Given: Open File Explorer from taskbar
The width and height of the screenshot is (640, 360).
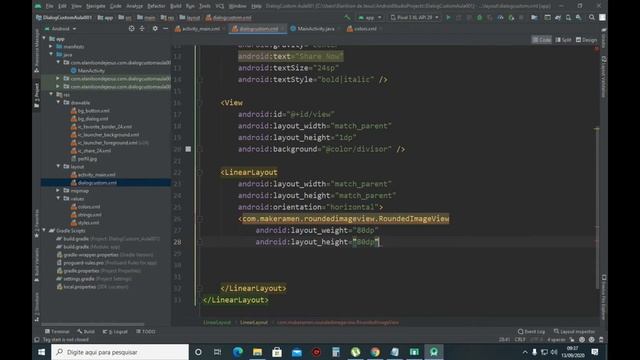Looking at the screenshot, I should tap(257, 352).
